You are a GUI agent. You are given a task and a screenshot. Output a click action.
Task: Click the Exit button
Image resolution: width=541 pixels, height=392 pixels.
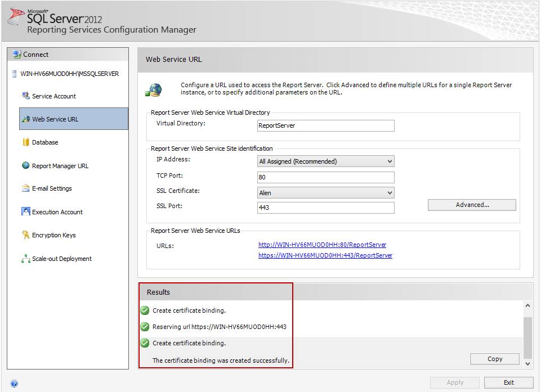tap(508, 382)
